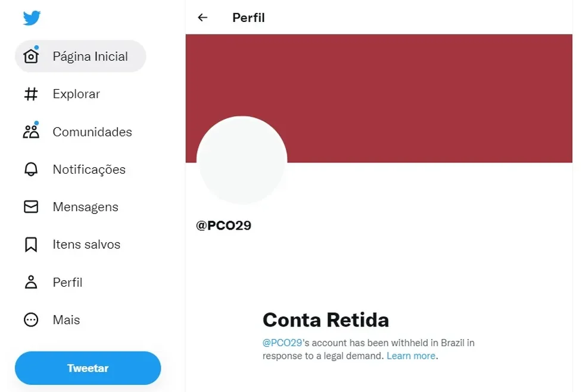Image resolution: width=586 pixels, height=392 pixels.
Task: Open the Mais menu label
Action: pyautogui.click(x=66, y=320)
